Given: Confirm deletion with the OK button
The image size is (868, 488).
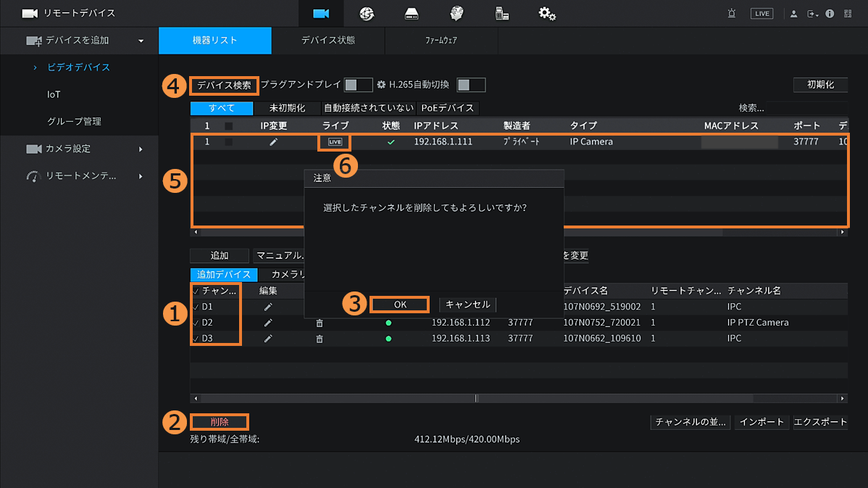Looking at the screenshot, I should click(x=400, y=305).
